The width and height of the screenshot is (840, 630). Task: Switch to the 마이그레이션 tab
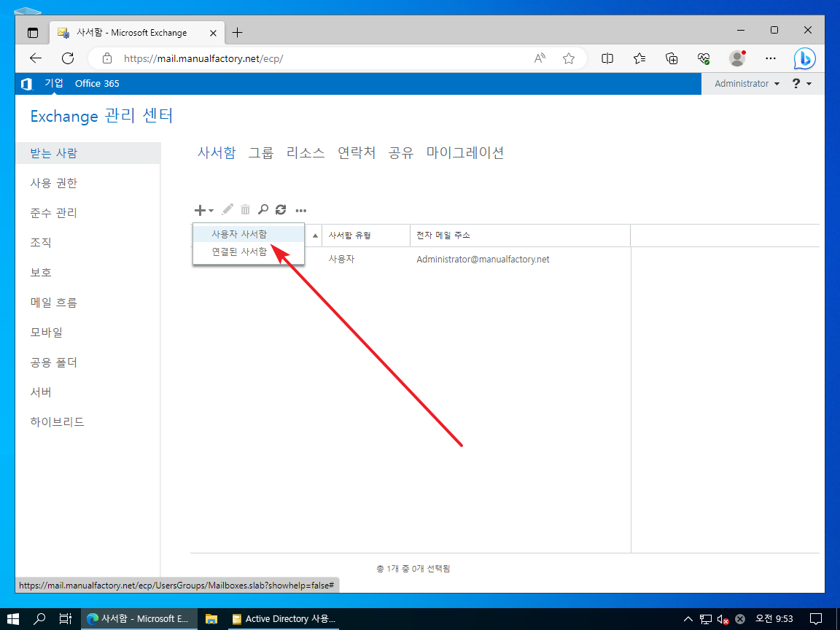[x=465, y=152]
